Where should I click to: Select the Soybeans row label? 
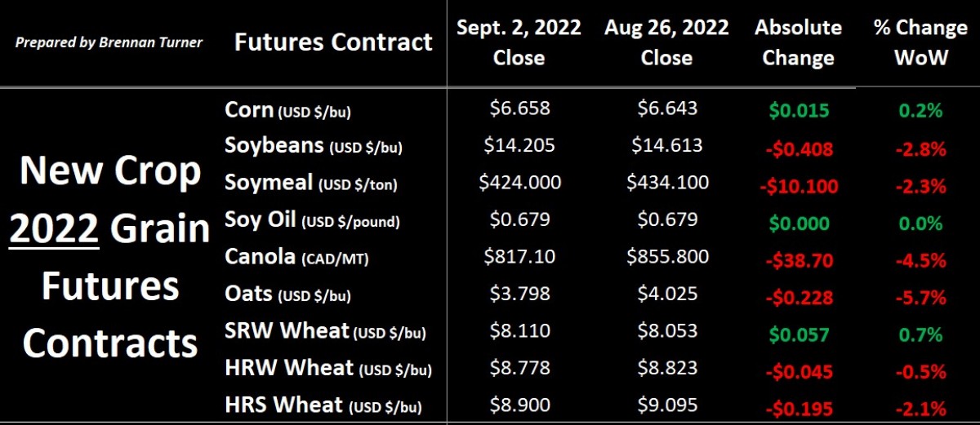click(314, 147)
